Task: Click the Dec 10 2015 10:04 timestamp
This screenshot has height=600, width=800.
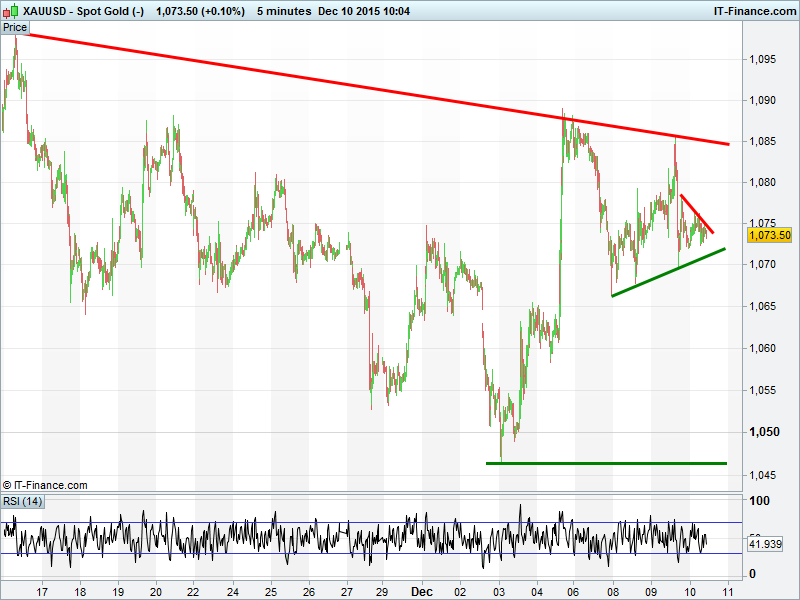Action: point(364,11)
